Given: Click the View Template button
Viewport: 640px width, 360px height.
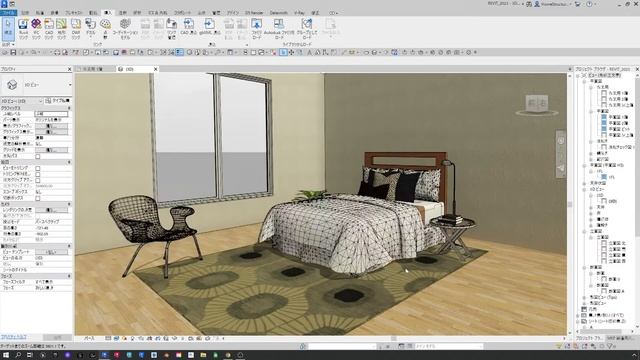Looking at the screenshot, I should click(51, 252).
